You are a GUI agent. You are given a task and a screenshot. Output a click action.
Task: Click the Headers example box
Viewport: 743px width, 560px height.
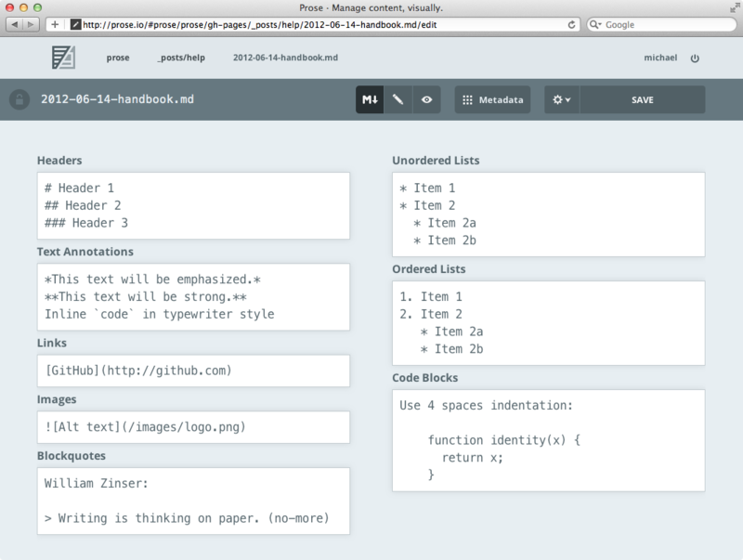[193, 205]
